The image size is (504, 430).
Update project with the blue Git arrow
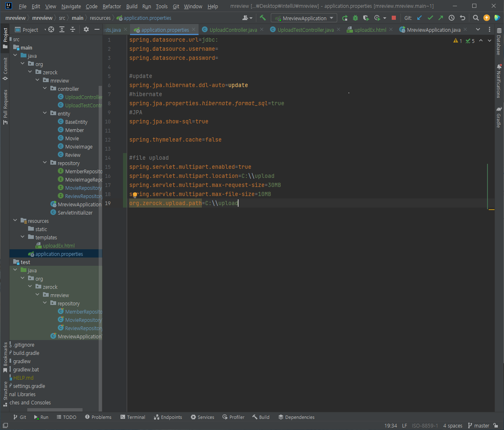[x=420, y=18]
